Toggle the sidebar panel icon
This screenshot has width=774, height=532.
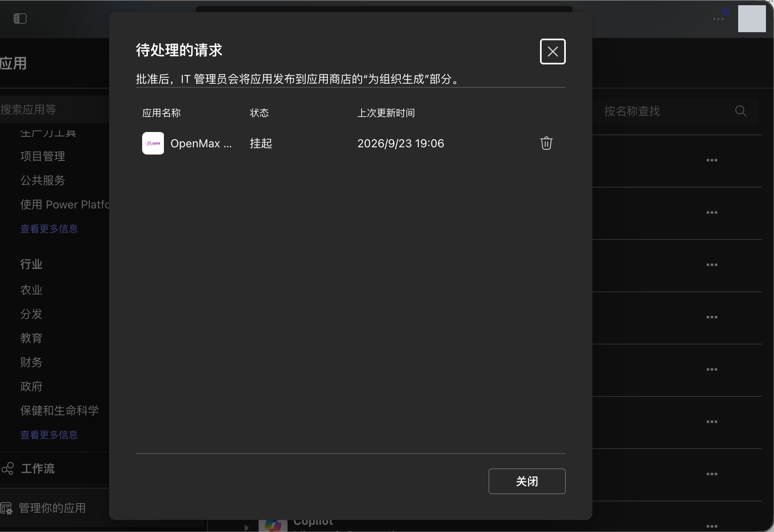point(20,19)
